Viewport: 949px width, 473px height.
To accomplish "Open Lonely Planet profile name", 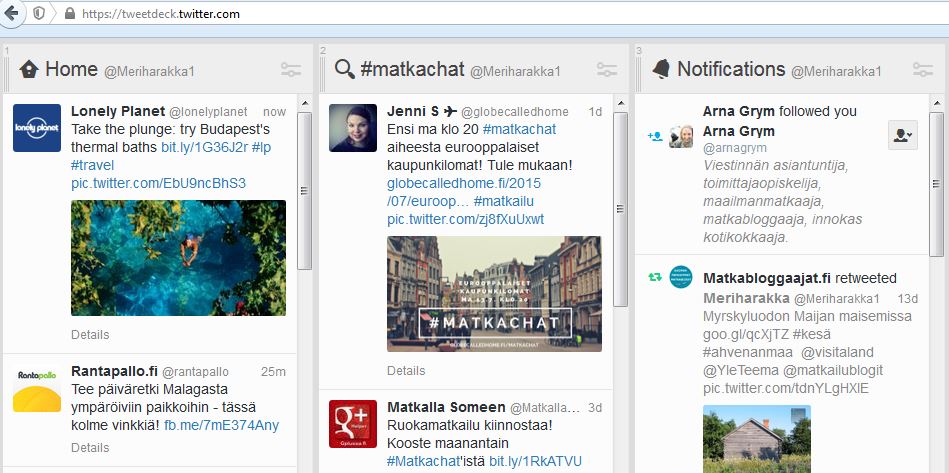I will (118, 111).
